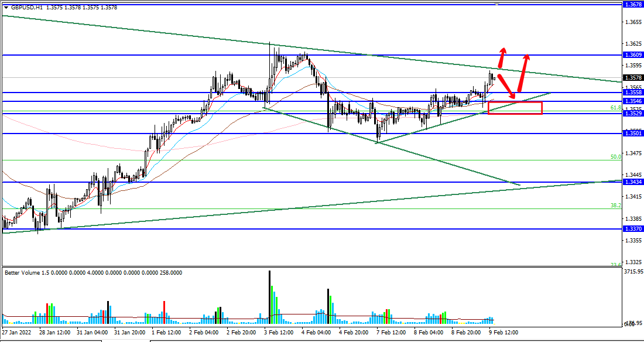Click the tallest black volume bar

[270, 296]
